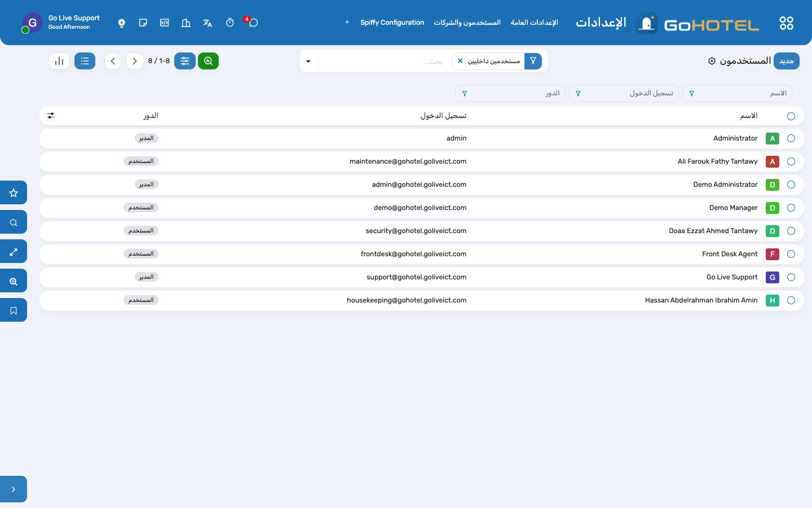Select the Ali Farouk Fathy Tantawy row
Screen dimensions: 812x508
(791, 161)
